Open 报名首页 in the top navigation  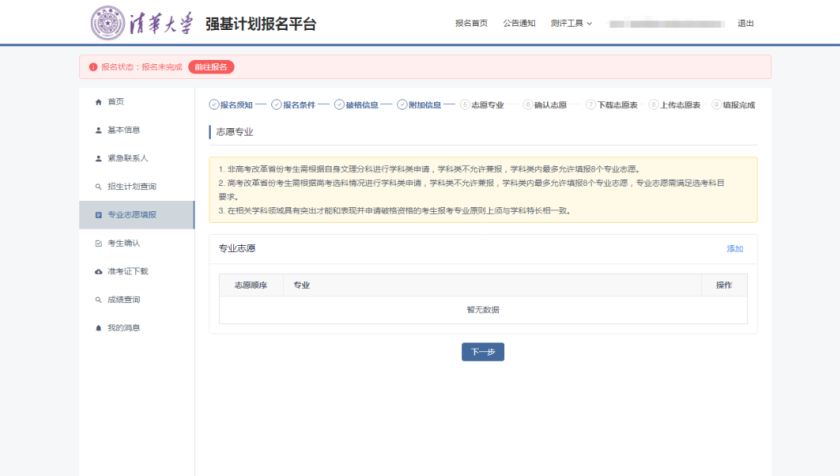471,23
